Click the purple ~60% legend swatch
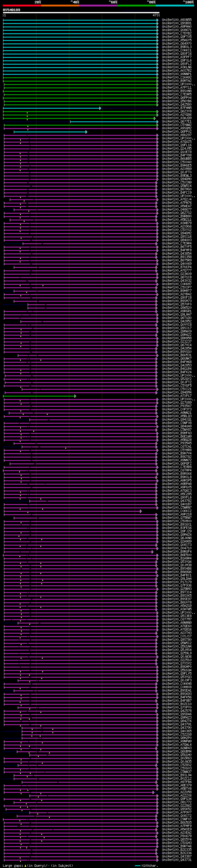This screenshot has width=197, height=868. [99, 6]
